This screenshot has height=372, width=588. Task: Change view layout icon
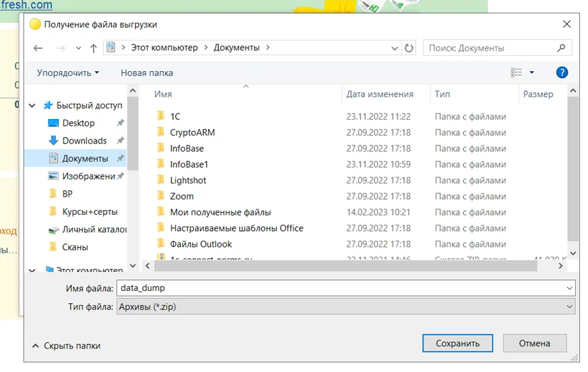[516, 72]
